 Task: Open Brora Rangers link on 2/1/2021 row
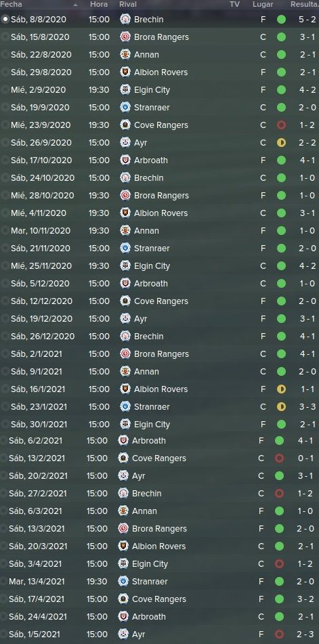point(161,353)
